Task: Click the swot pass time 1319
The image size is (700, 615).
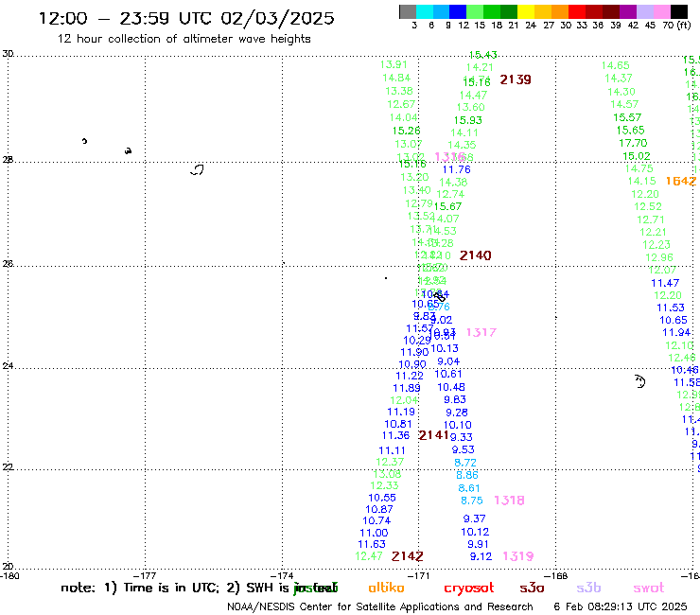Action: pos(518,556)
